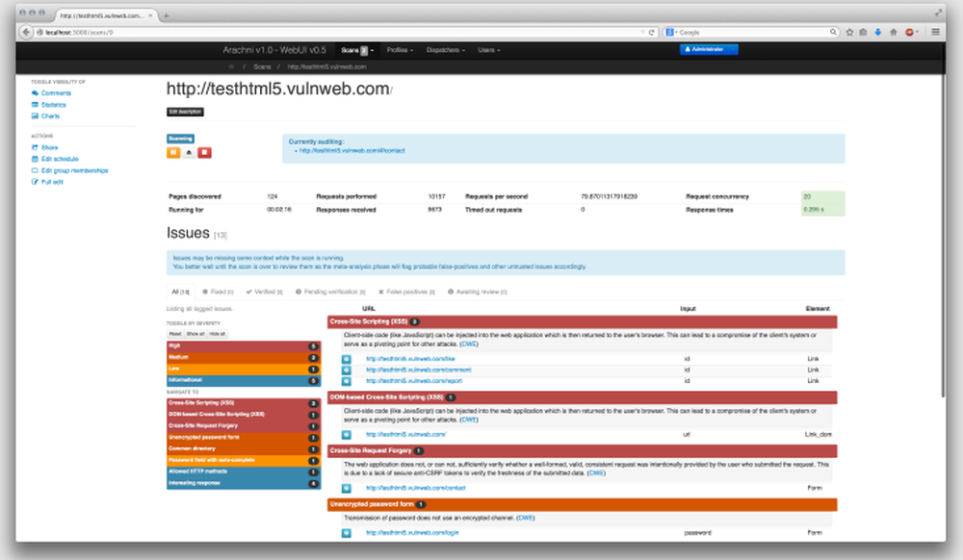Open the issue icon for the DOM-based XSS URL

(x=347, y=435)
